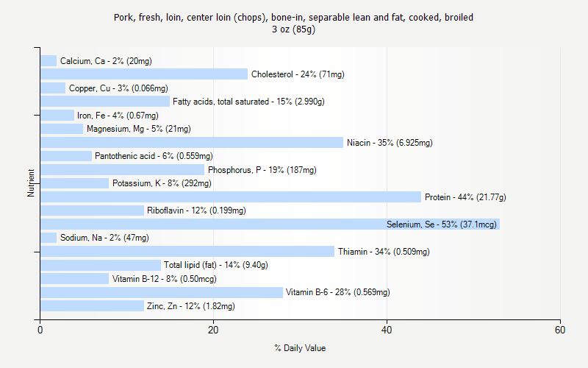The image size is (588, 368).
Task: Click the Protein 44% bar
Action: (231, 197)
